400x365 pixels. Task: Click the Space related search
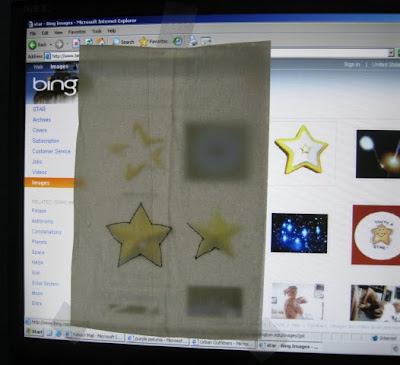point(38,252)
